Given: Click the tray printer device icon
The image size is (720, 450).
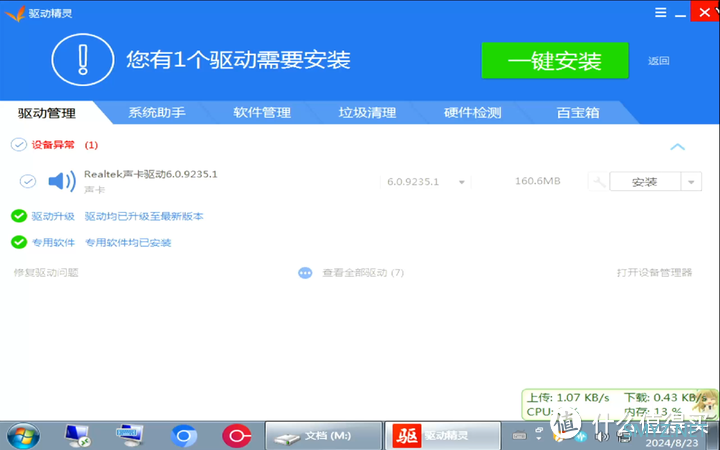Looking at the screenshot, I should coord(624,436).
